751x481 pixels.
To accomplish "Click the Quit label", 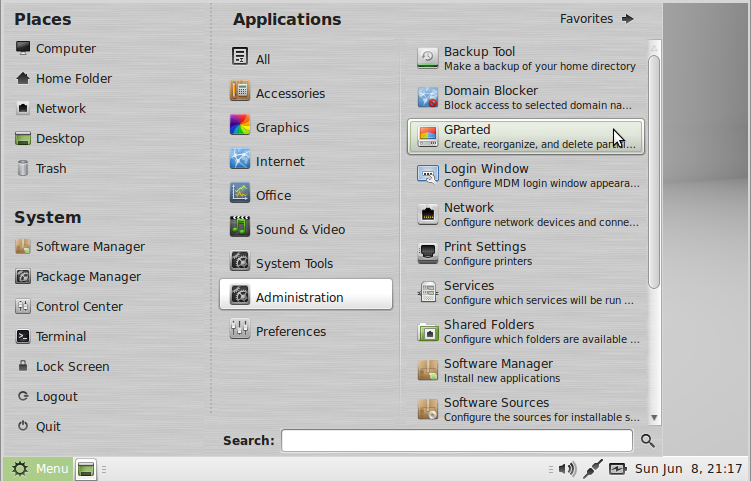I will coord(48,426).
